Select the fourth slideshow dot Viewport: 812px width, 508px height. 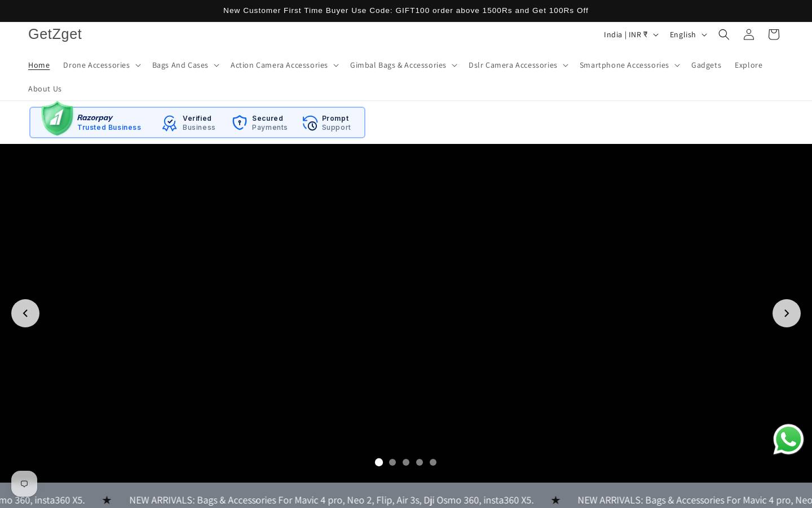420,462
